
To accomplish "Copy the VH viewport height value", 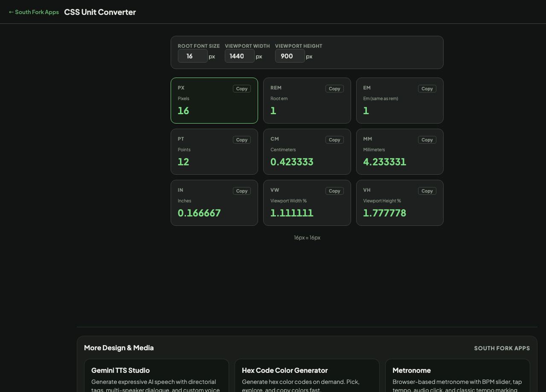I will pyautogui.click(x=427, y=191).
